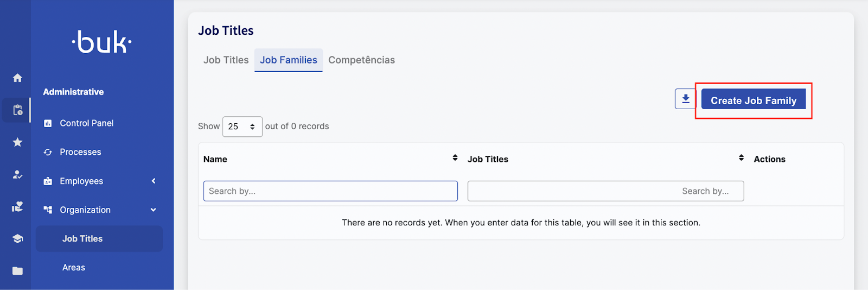Viewport: 868px width, 290px height.
Task: Click the graduation cap icon
Action: (17, 238)
